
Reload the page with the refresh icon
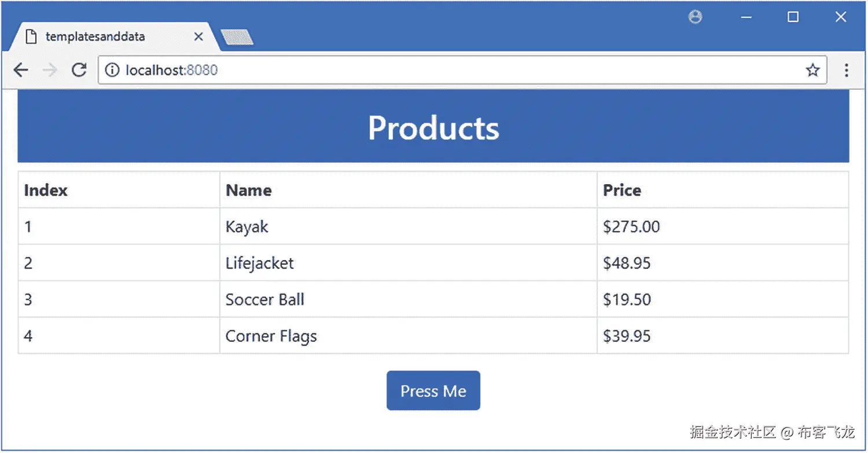coord(79,71)
